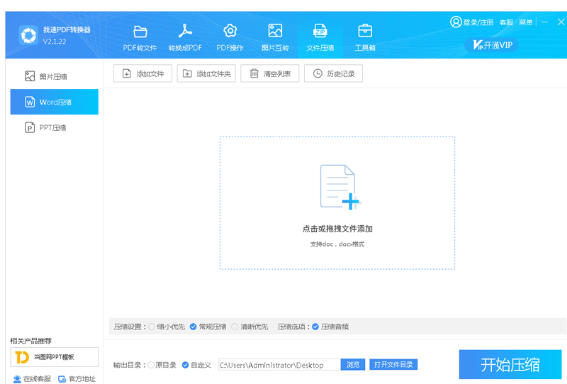Select the 常规压缩 compression radio
Image resolution: width=567 pixels, height=384 pixels.
tap(193, 327)
